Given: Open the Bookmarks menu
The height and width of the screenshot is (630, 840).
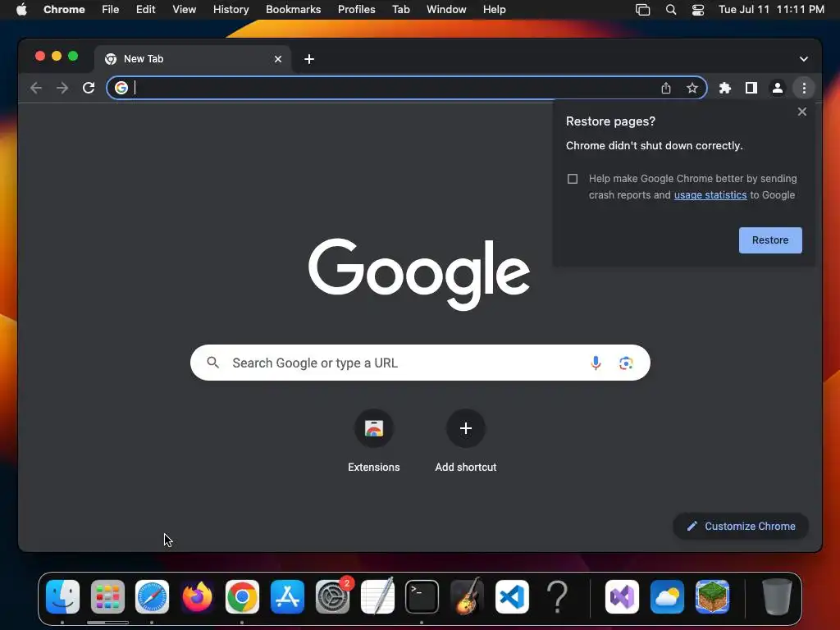Looking at the screenshot, I should pyautogui.click(x=293, y=10).
